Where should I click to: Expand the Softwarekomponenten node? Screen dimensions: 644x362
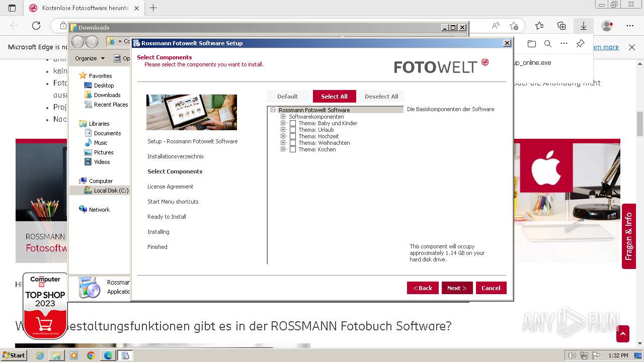[x=283, y=117]
